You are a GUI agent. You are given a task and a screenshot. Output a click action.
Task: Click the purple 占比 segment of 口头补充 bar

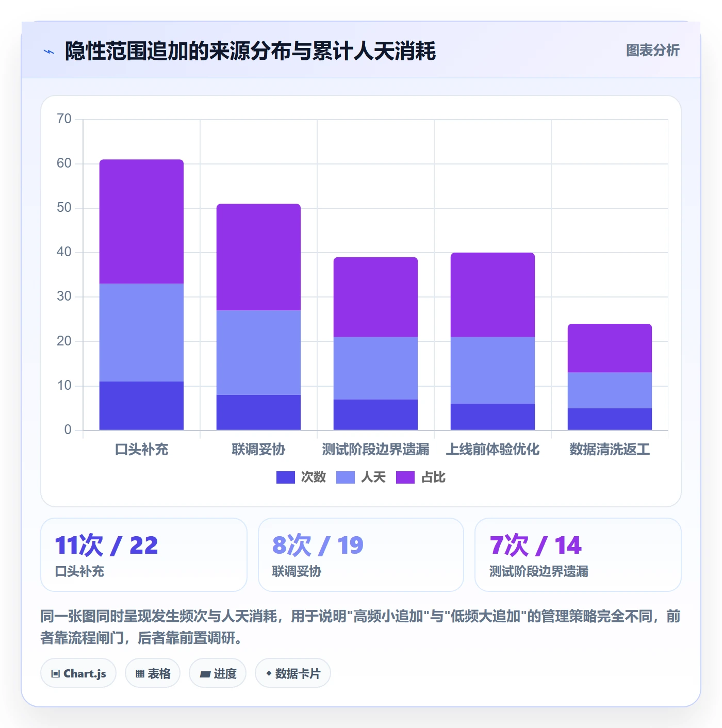pyautogui.click(x=141, y=222)
